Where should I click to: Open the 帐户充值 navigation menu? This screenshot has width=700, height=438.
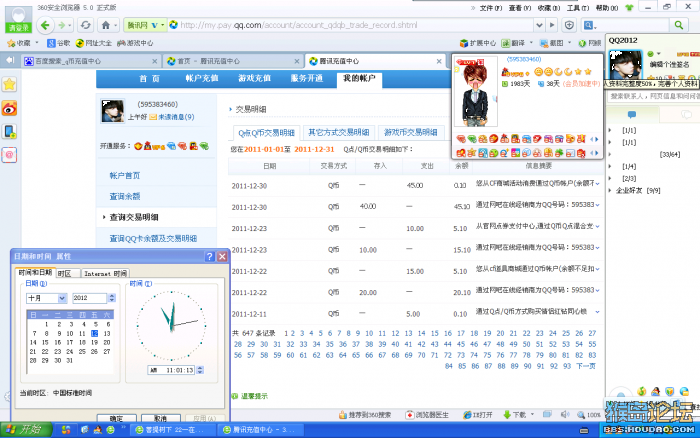pyautogui.click(x=202, y=78)
